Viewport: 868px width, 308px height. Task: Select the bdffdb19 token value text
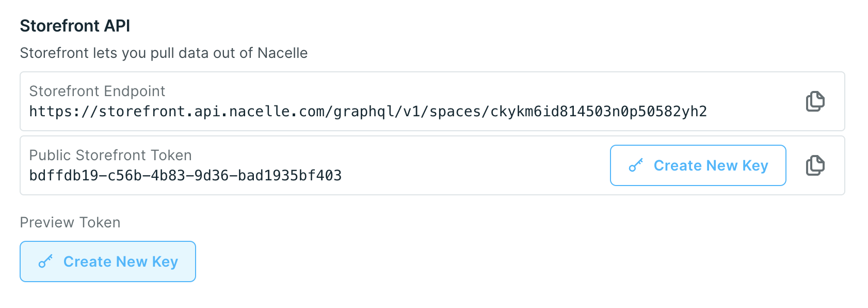point(185,176)
